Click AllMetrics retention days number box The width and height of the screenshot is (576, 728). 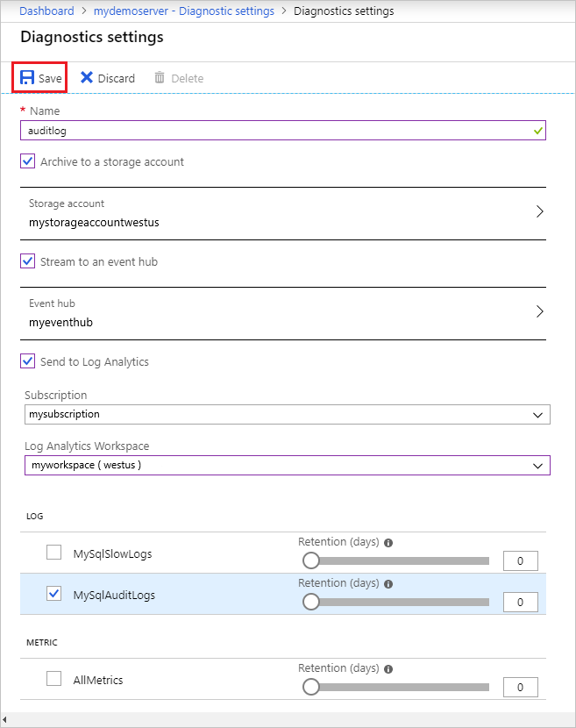click(520, 688)
